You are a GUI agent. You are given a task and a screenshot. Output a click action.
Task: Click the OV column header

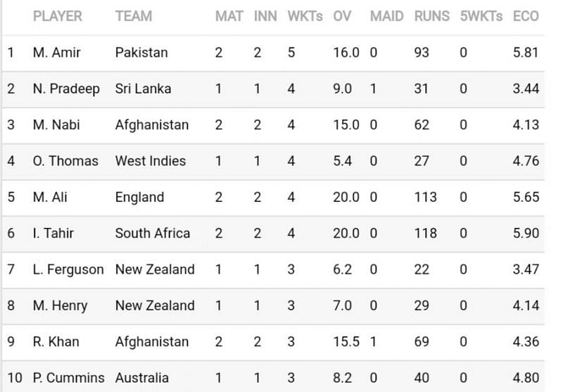(342, 16)
